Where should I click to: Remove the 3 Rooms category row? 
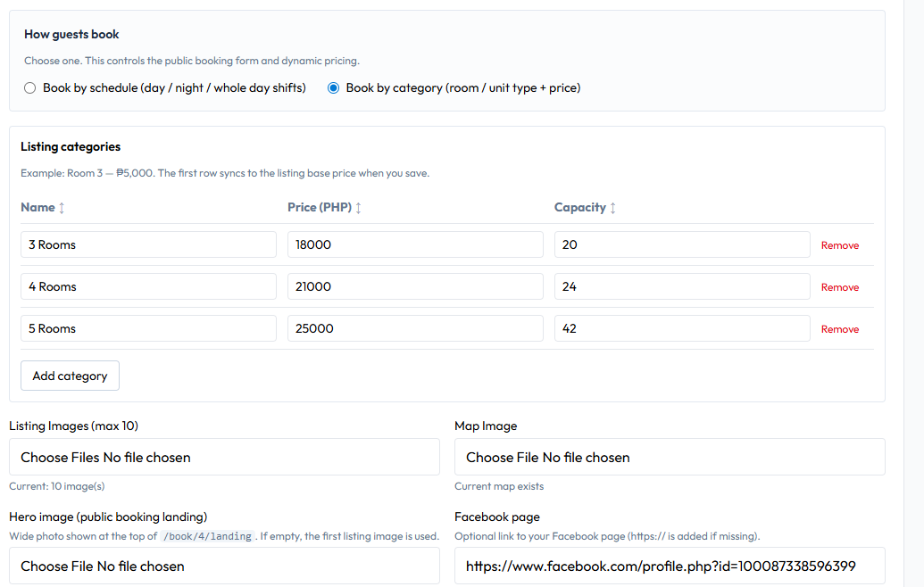coord(839,245)
